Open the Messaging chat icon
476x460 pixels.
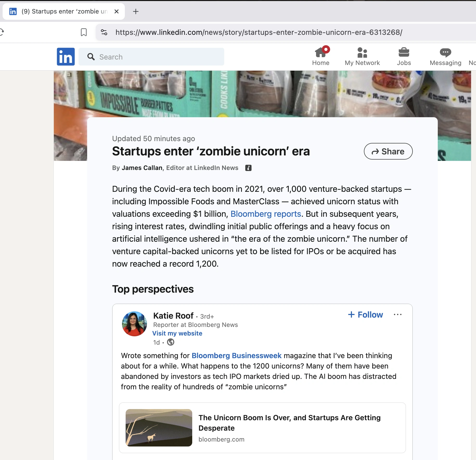(x=445, y=53)
